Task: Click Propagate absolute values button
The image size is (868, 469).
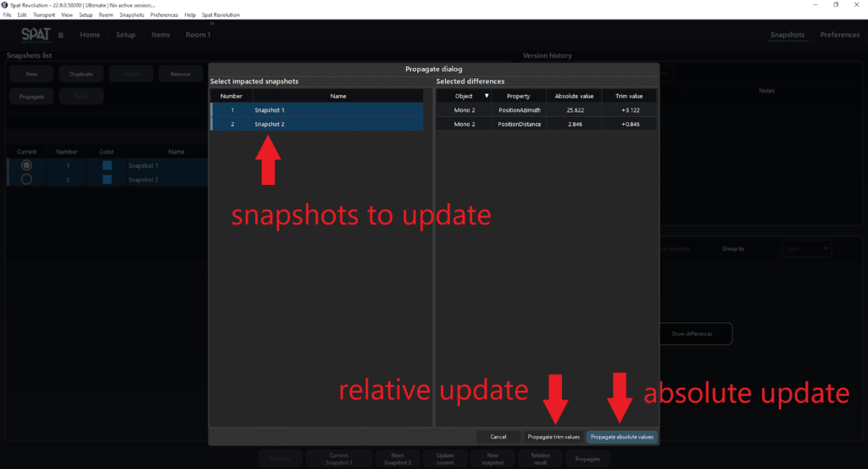Action: (x=621, y=437)
